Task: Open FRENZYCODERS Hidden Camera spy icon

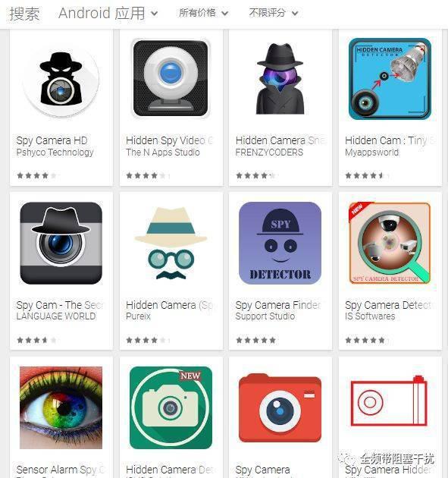Action: tap(280, 78)
